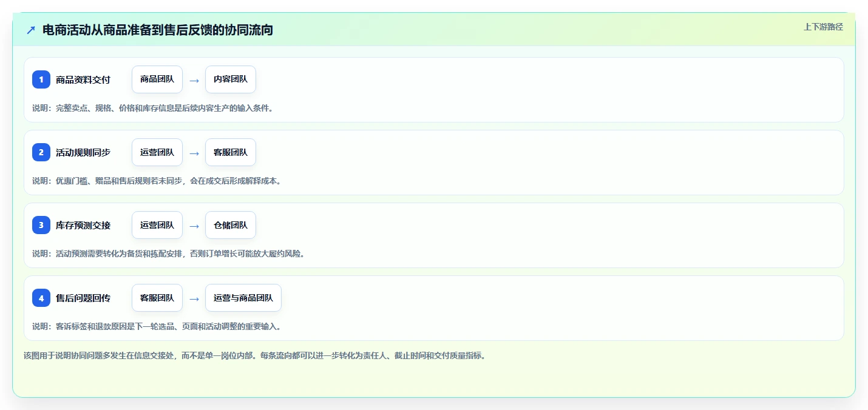Select the 运营团队 chip in 活动规则同步 row

157,152
